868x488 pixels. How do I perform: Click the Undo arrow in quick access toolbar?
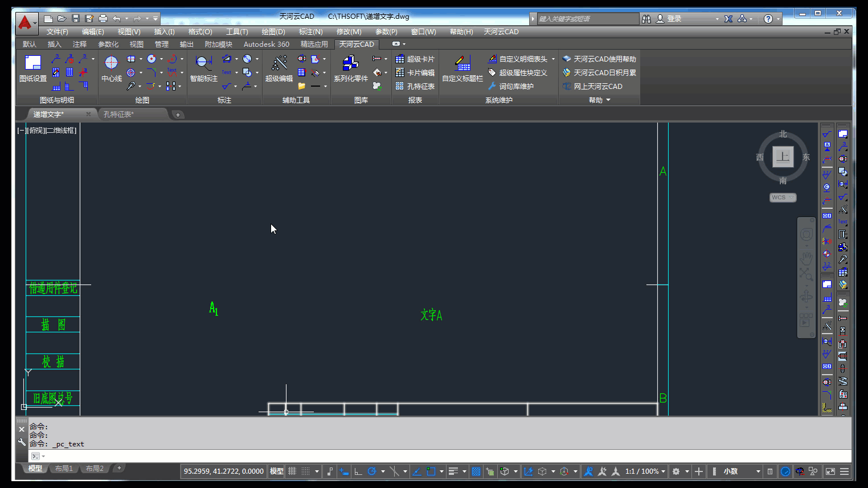pos(117,19)
